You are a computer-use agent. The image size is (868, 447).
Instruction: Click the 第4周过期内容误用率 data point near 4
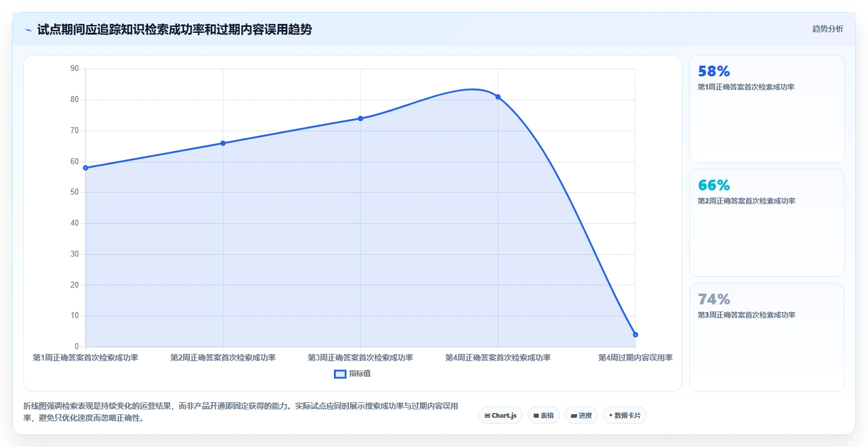coord(635,334)
